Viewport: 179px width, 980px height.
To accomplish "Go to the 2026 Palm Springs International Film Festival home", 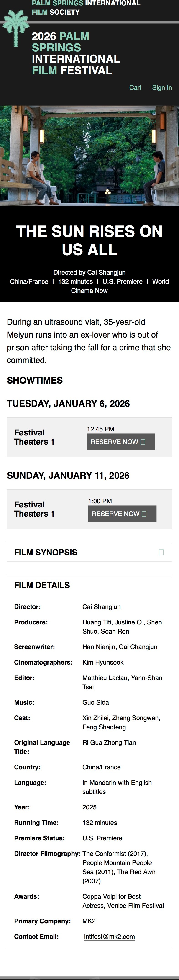I will (x=76, y=53).
